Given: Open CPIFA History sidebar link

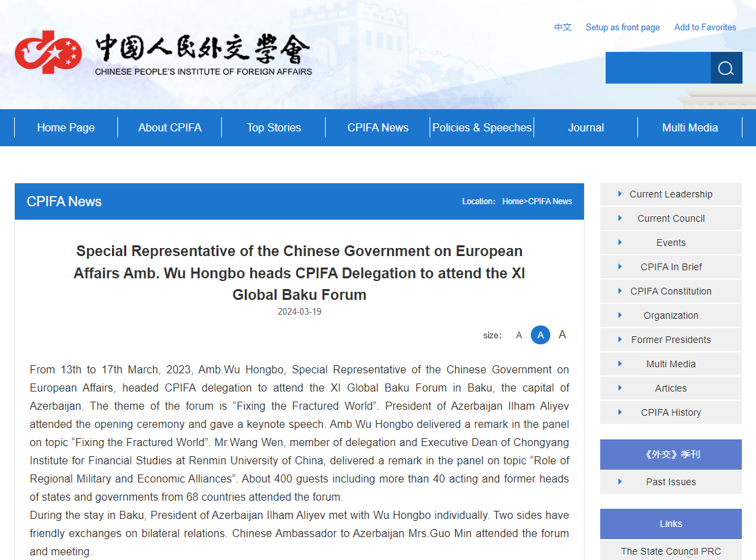Looking at the screenshot, I should [670, 412].
